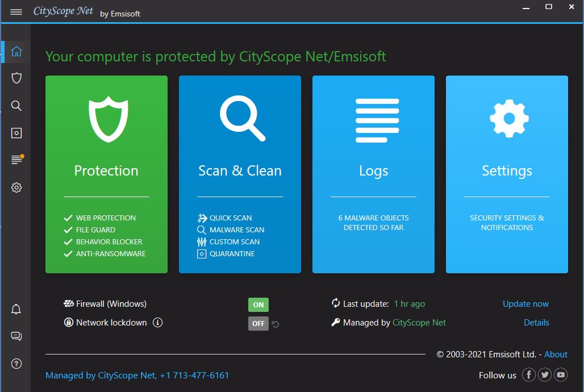The width and height of the screenshot is (584, 392).
Task: Open the chat messages sidebar icon
Action: coord(16,336)
